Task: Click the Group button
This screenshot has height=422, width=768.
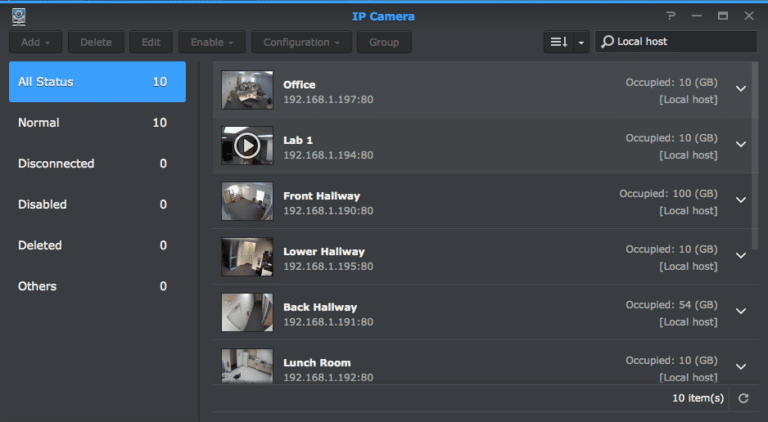Action: (384, 42)
